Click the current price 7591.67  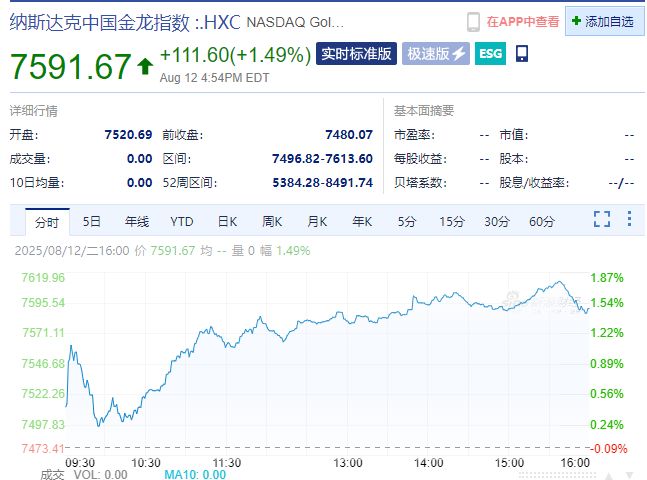70,66
